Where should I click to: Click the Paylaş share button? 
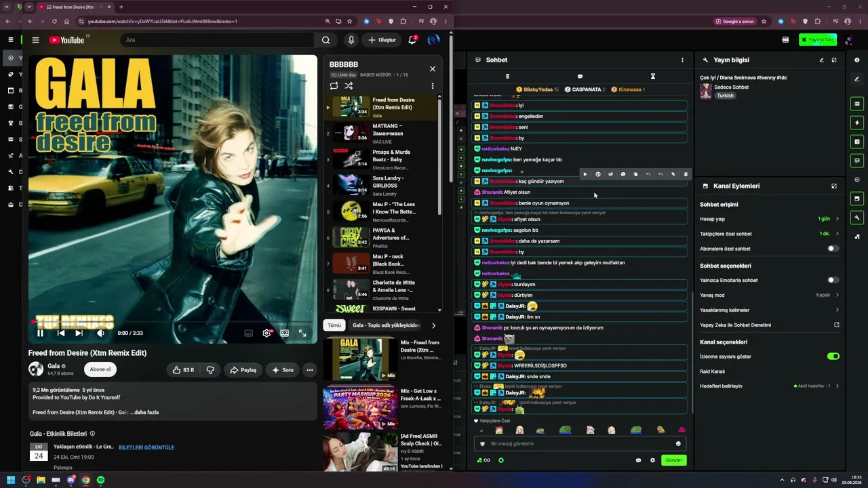(x=243, y=370)
